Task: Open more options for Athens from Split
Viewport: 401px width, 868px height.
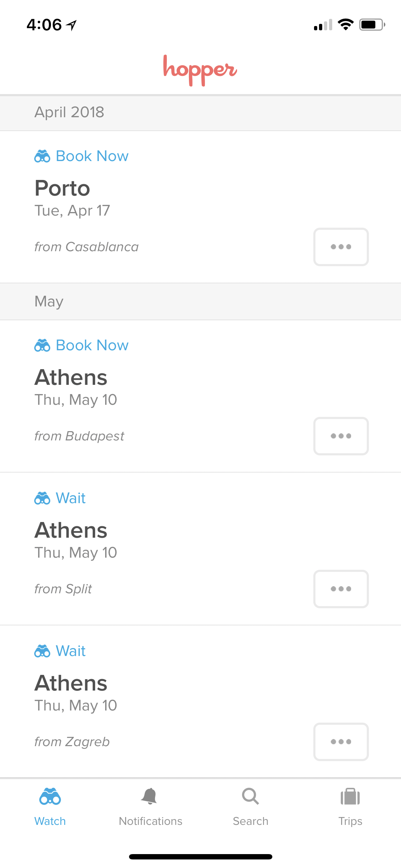Action: click(341, 589)
